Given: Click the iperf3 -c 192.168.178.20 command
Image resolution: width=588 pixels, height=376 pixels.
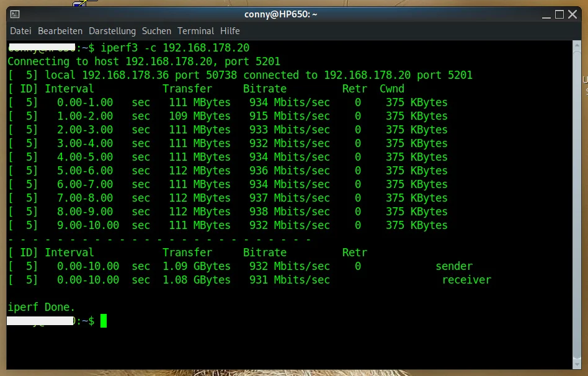Looking at the screenshot, I should click(175, 48).
